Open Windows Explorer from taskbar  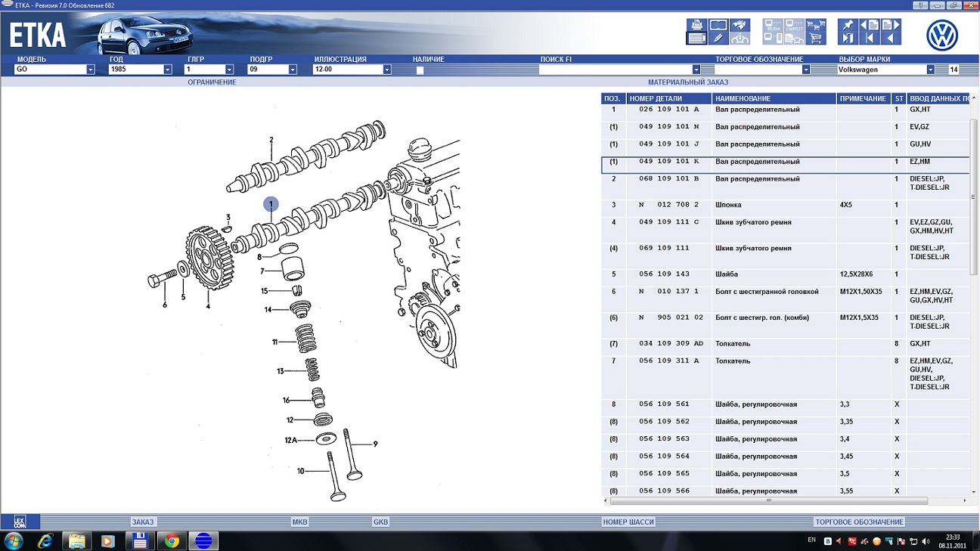pyautogui.click(x=76, y=540)
